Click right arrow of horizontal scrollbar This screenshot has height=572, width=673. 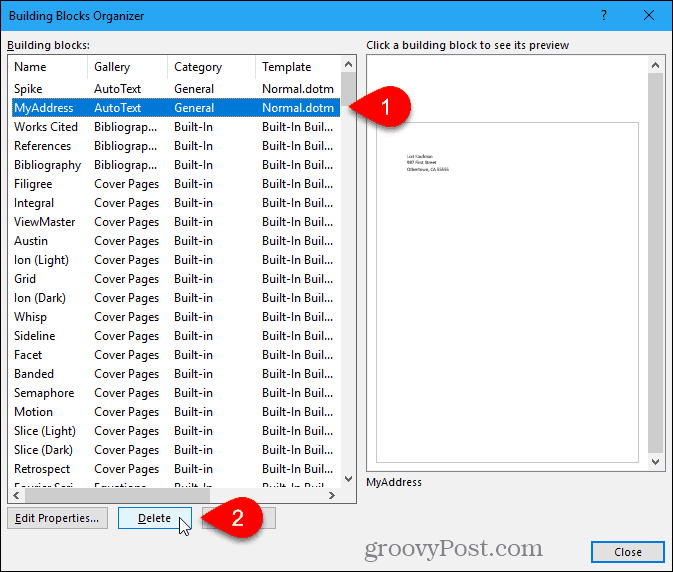pos(331,495)
